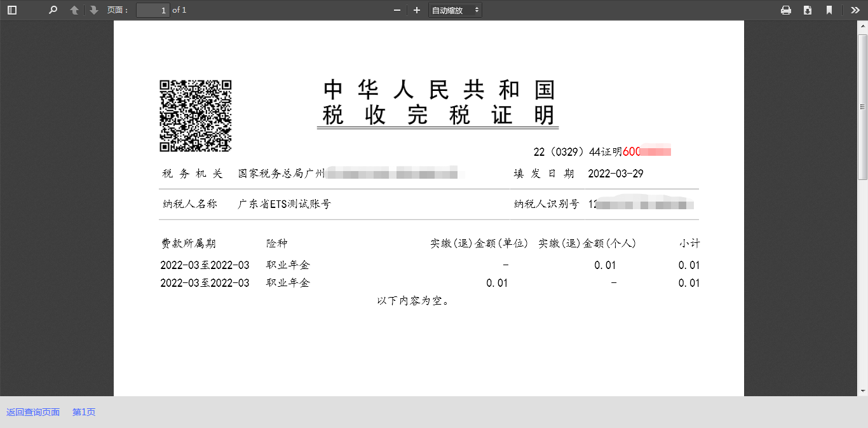Screen dimensions: 868x428
Task: Click the bookmark current view icon
Action: pyautogui.click(x=829, y=10)
